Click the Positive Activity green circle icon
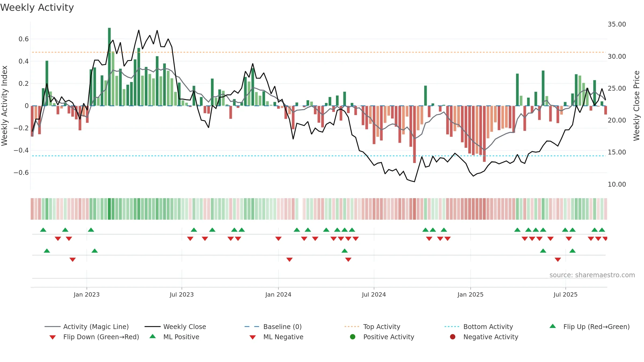The width and height of the screenshot is (644, 362). pos(353,337)
